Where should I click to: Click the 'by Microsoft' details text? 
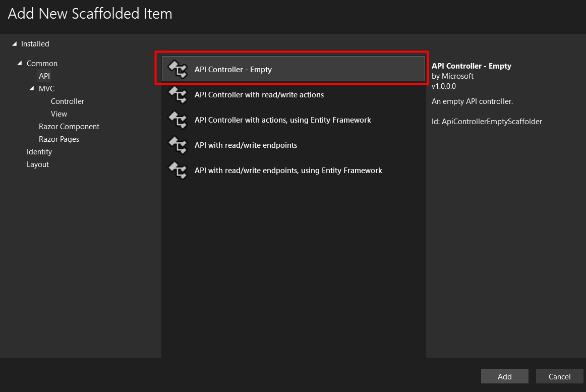click(452, 76)
